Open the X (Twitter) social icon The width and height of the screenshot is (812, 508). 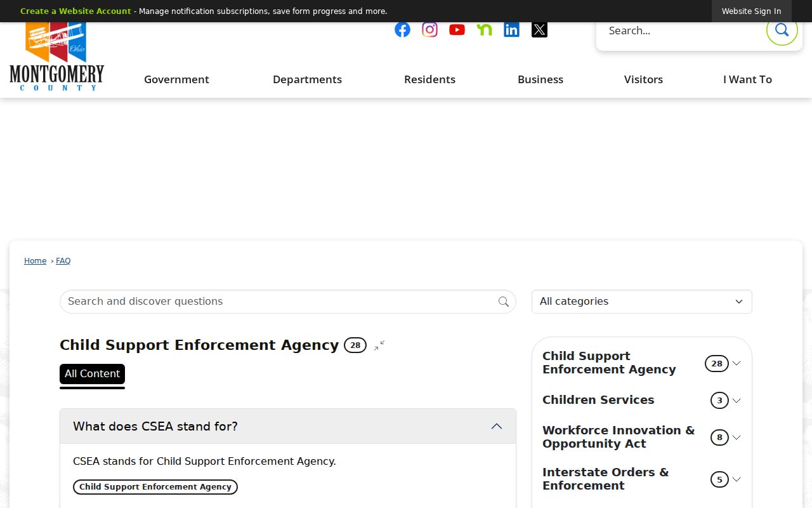point(539,30)
